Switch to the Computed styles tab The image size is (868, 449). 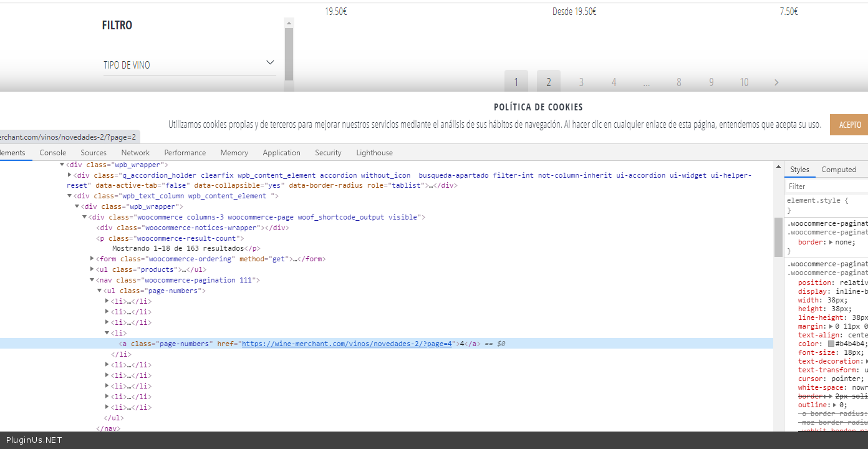[839, 170]
